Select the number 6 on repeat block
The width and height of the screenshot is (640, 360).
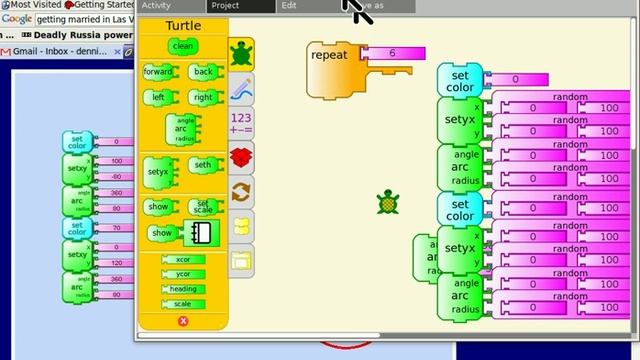(x=393, y=53)
